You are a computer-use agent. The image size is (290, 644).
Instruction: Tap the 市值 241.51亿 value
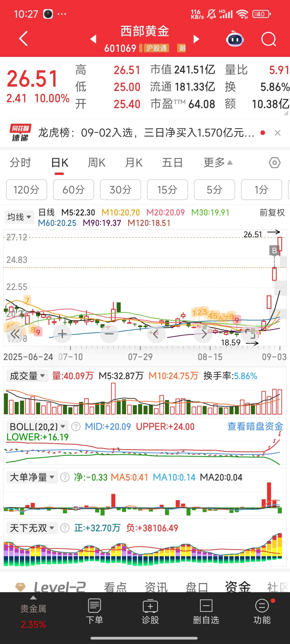[x=183, y=70]
